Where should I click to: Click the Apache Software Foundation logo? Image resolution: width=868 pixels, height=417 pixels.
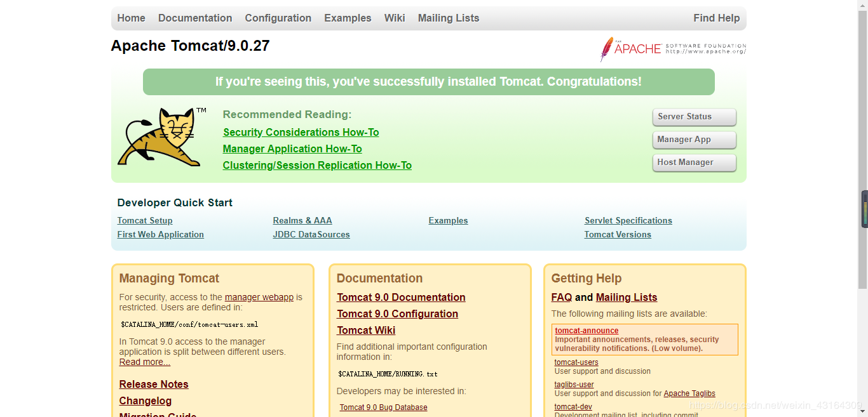click(673, 50)
